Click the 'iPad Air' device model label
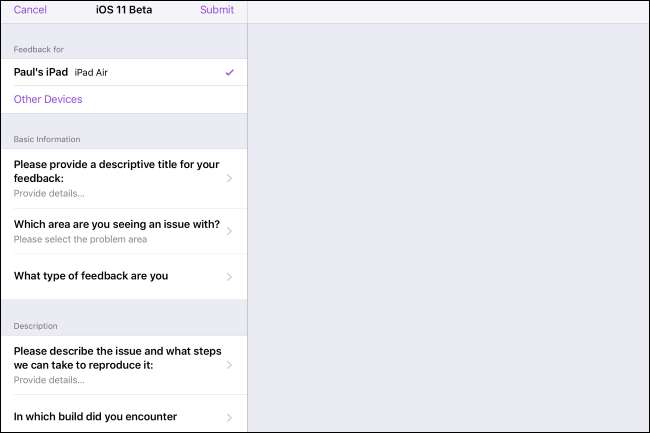This screenshot has width=650, height=433. pos(93,73)
